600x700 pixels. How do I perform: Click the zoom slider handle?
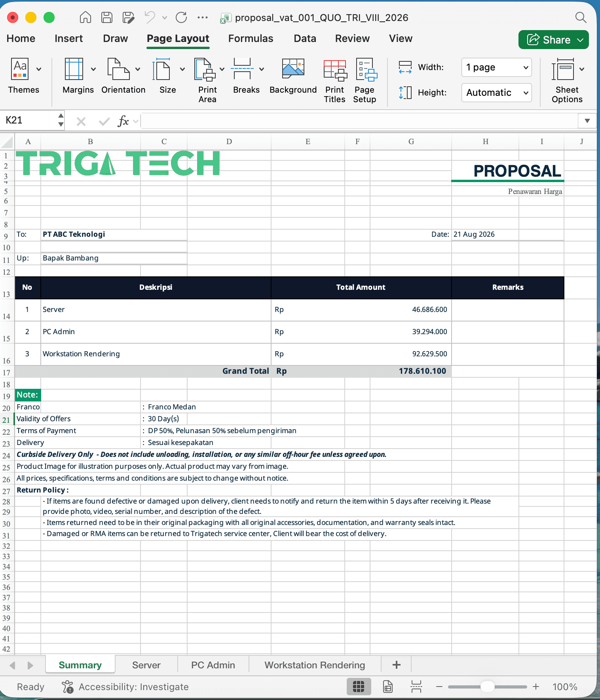click(488, 687)
